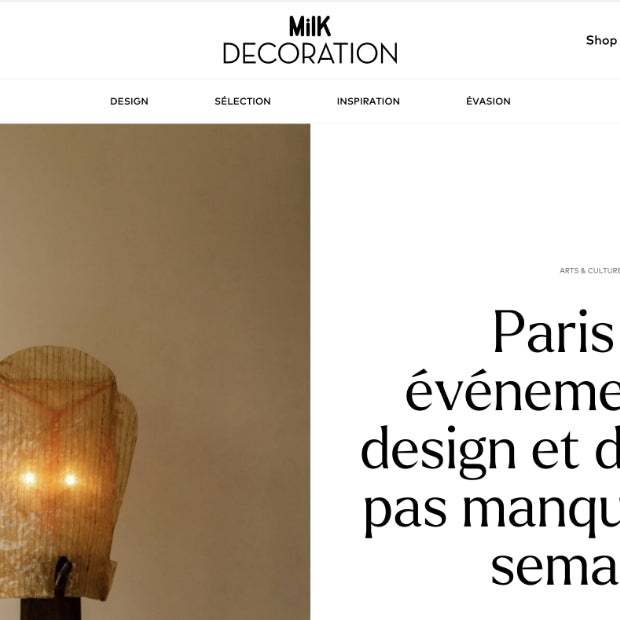Open the Shop link in header

602,40
